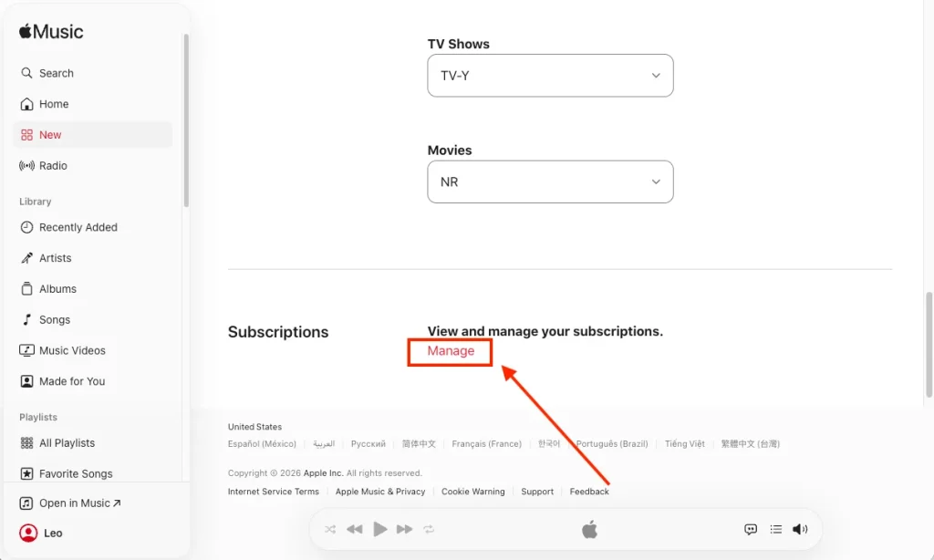Click the Music Videos screen icon
Screen dimensions: 934x560
(26, 350)
